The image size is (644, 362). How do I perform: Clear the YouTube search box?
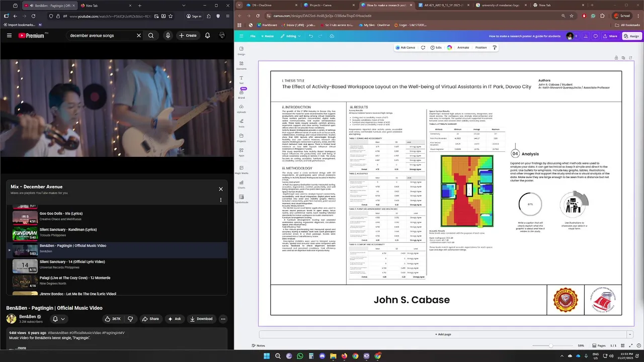[x=139, y=35]
